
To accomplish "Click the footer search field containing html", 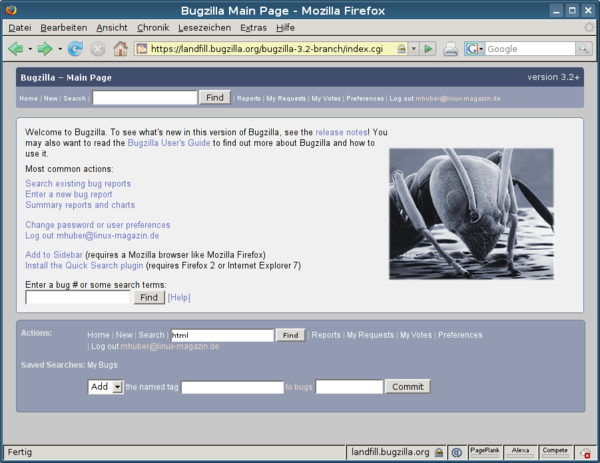I will 222,335.
